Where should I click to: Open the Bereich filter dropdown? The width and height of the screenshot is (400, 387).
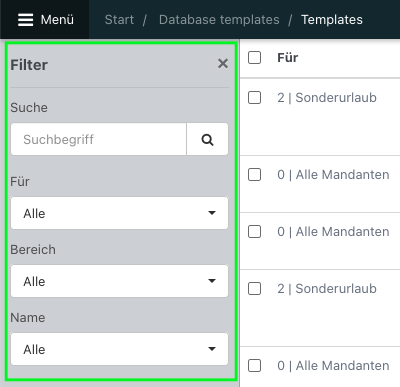pos(119,281)
